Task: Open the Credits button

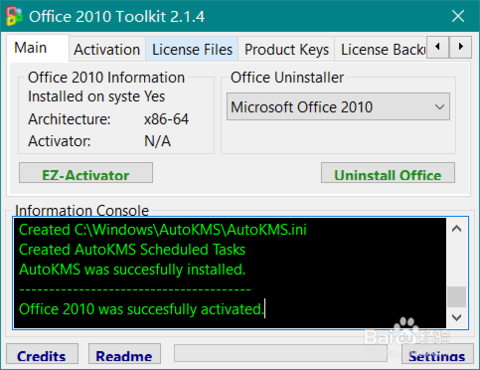Action: pos(42,354)
